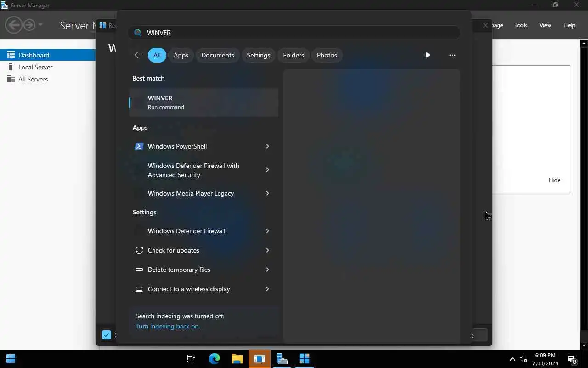Image resolution: width=588 pixels, height=368 pixels.
Task: Select Dashboard in Server Manager sidebar
Action: 48,55
